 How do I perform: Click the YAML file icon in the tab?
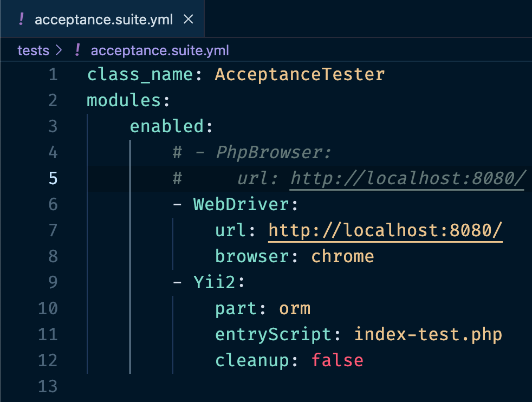pos(22,20)
